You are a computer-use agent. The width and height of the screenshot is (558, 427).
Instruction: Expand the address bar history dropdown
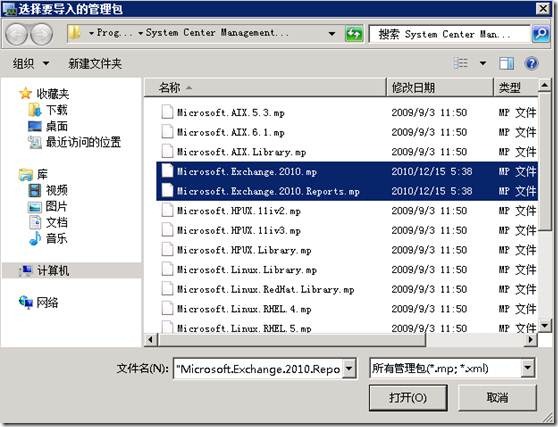coord(332,34)
